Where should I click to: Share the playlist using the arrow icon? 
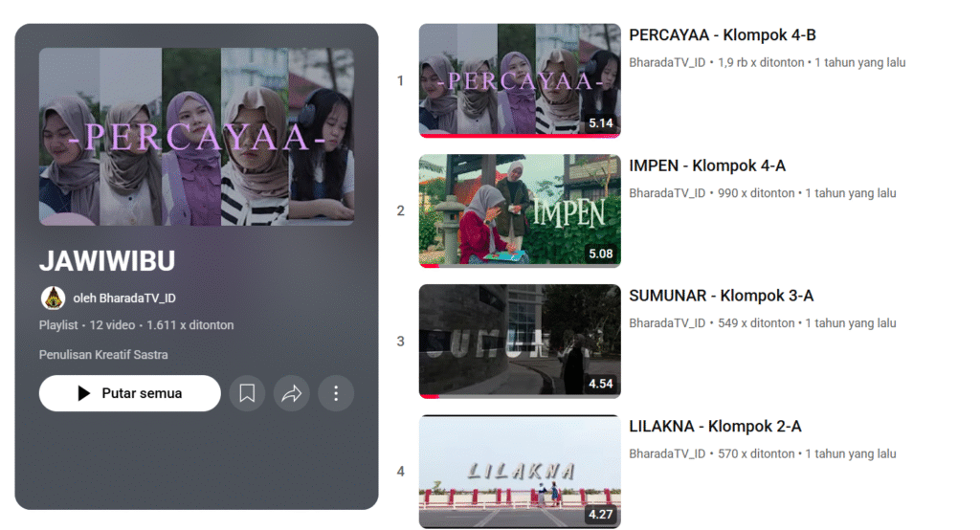tap(292, 393)
